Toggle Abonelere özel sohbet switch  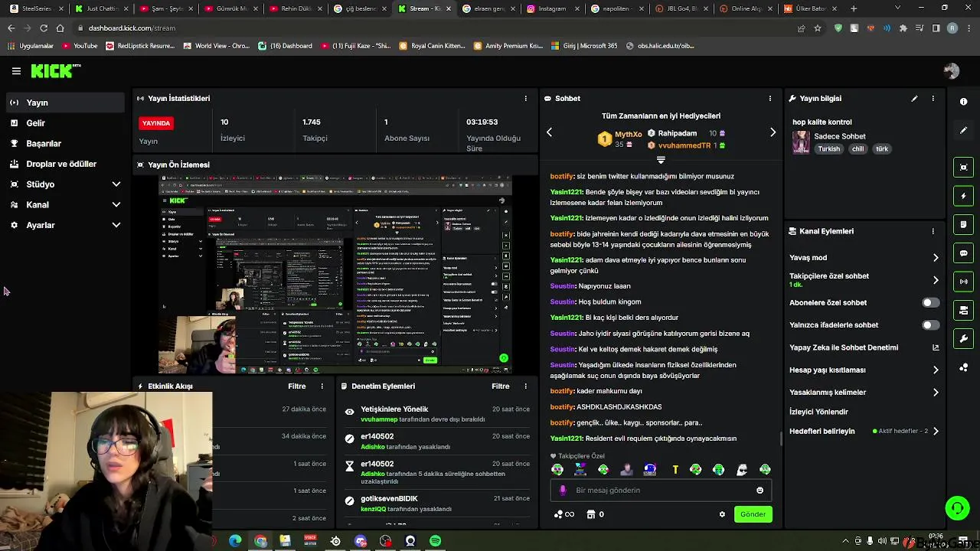[930, 303]
